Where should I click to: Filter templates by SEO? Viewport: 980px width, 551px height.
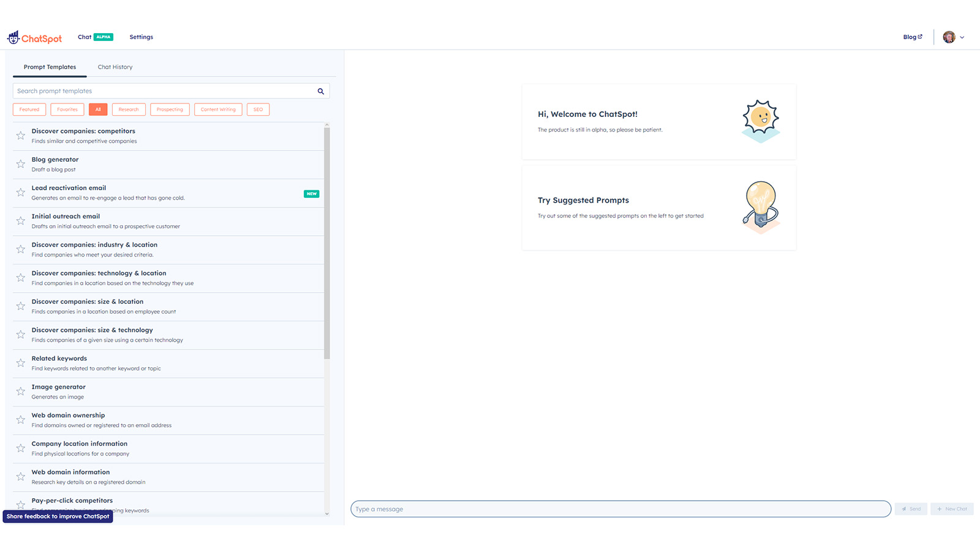(258, 110)
